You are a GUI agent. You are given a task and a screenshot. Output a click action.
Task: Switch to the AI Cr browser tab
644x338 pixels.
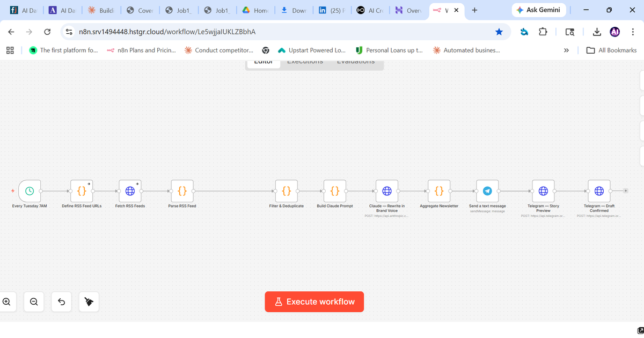pyautogui.click(x=371, y=10)
